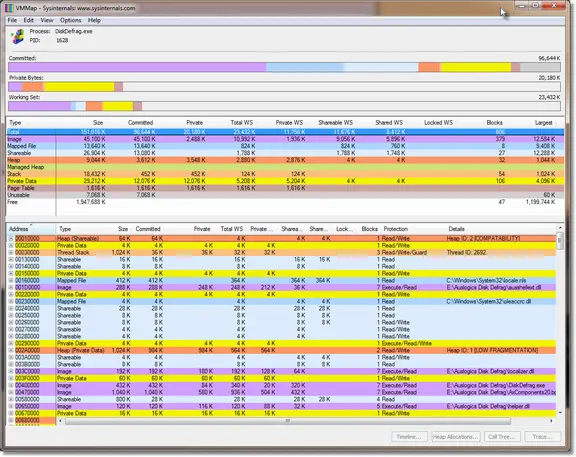The height and width of the screenshot is (457, 576).
Task: Select the Managed Heap summary row
Action: [x=285, y=167]
